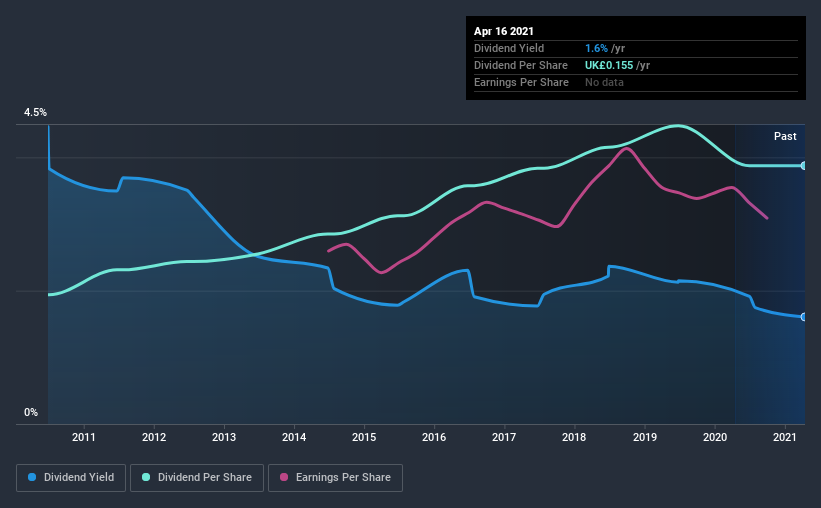This screenshot has width=821, height=508.
Task: Toggle the Dividend Per Share legend button
Action: (x=197, y=478)
